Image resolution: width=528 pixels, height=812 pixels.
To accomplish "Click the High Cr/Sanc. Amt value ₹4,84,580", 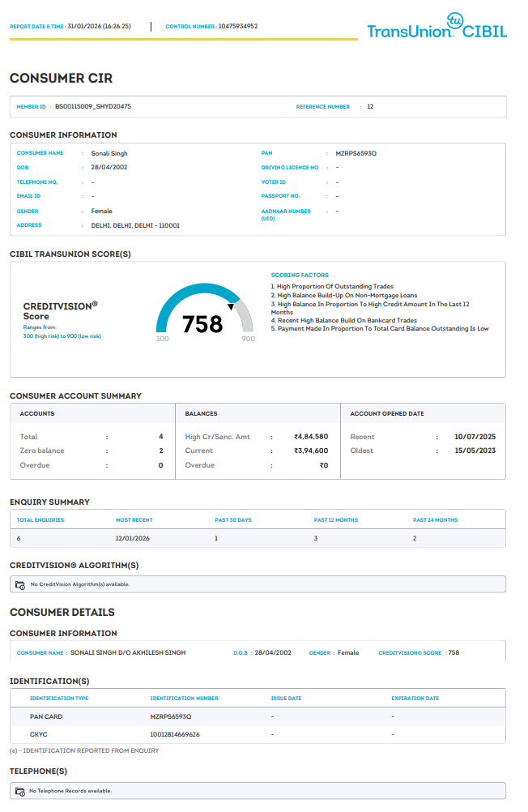I will 311,437.
